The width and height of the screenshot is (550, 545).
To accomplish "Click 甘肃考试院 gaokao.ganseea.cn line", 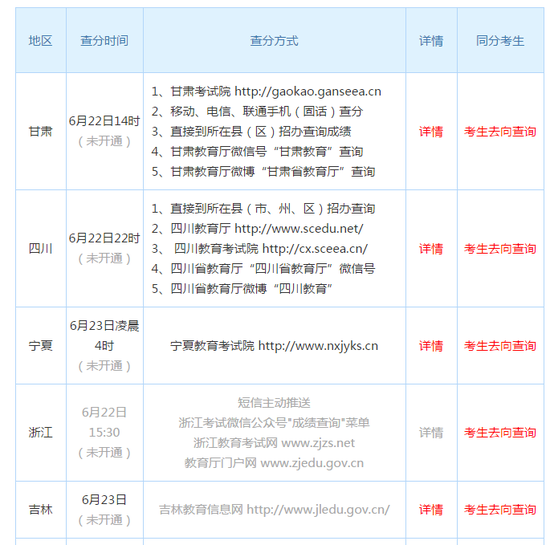I will (x=266, y=92).
